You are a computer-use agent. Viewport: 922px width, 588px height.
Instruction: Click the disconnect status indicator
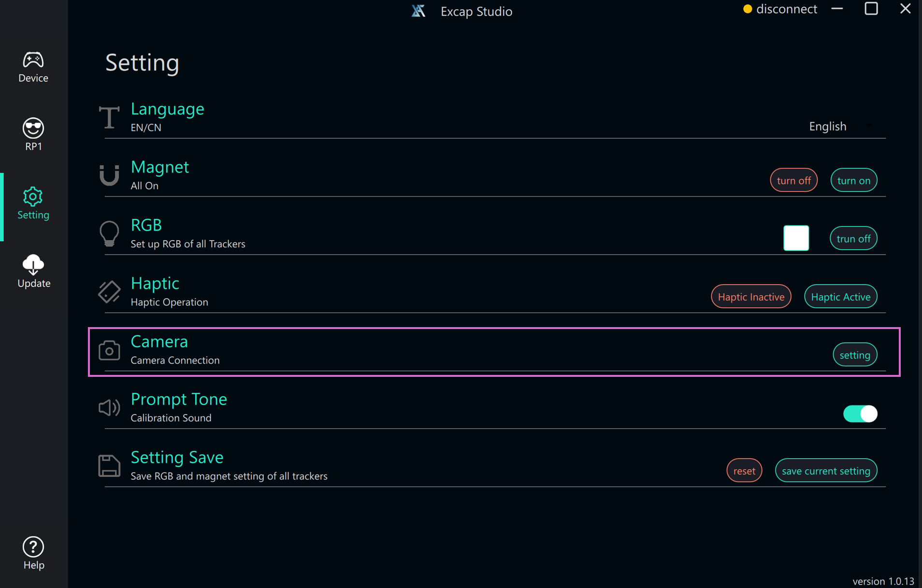[780, 9]
